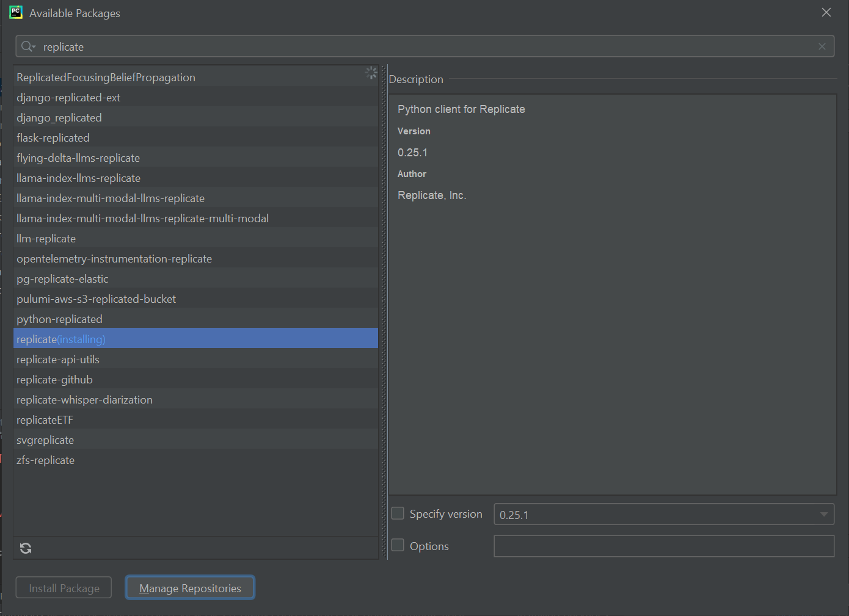Pick replicate-whisper-diarization from the list
849x616 pixels.
(85, 400)
